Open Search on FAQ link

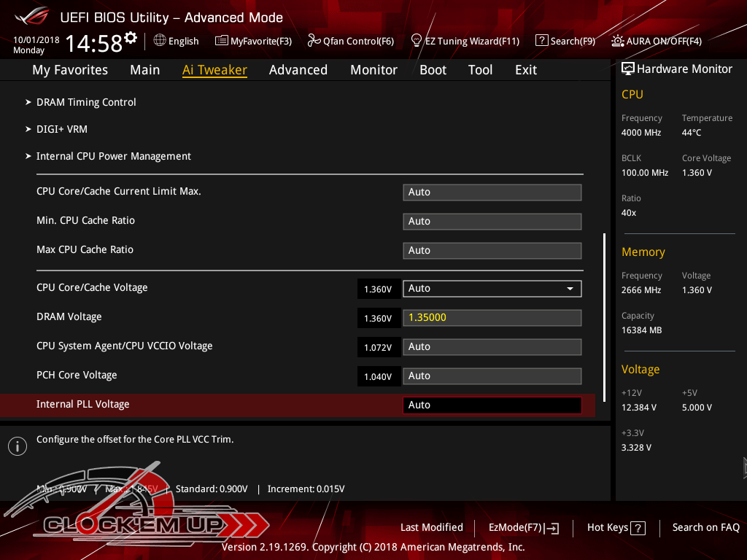[705, 527]
